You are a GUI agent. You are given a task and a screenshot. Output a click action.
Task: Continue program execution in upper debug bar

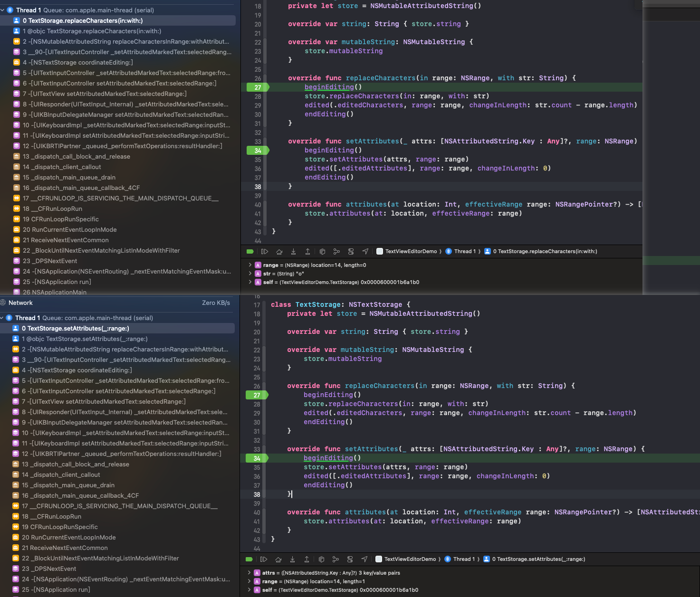[265, 252]
